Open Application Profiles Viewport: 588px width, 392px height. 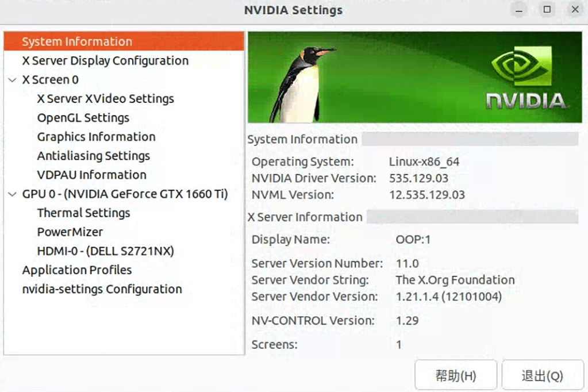76,270
